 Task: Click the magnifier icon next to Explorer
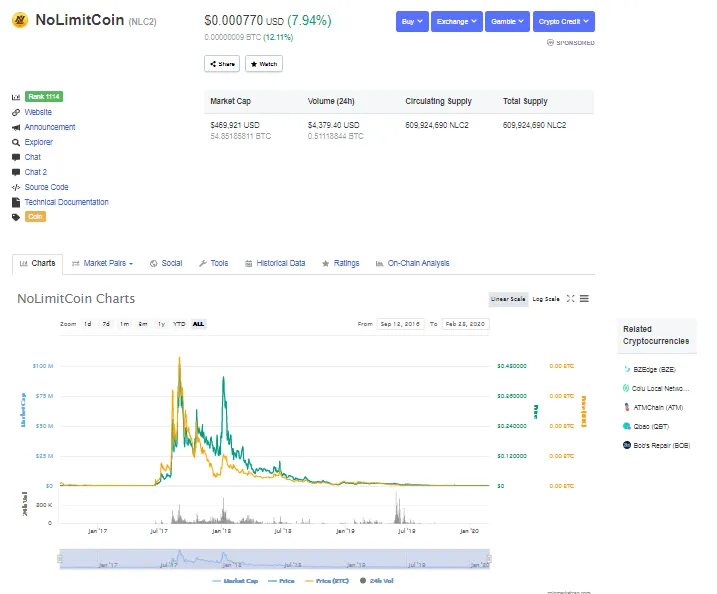pos(16,142)
